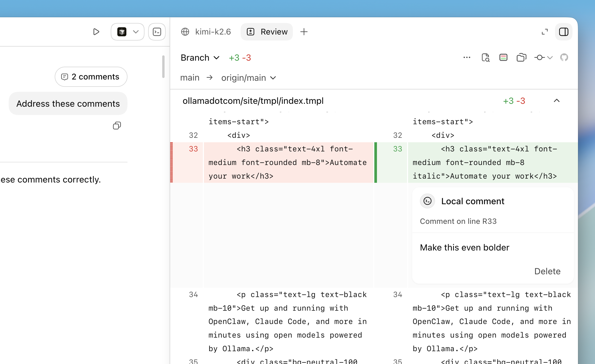
Task: Expand the panel to full screen
Action: coord(545,32)
